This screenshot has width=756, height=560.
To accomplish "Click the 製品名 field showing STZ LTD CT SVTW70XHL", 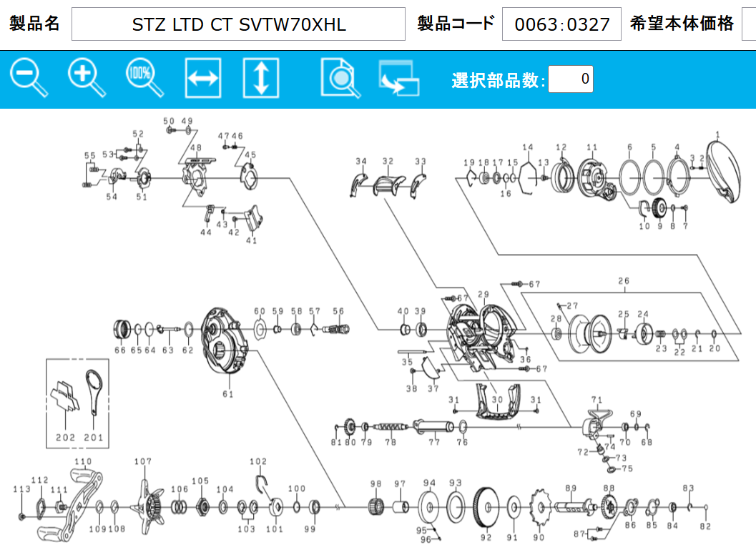I will coord(238,25).
